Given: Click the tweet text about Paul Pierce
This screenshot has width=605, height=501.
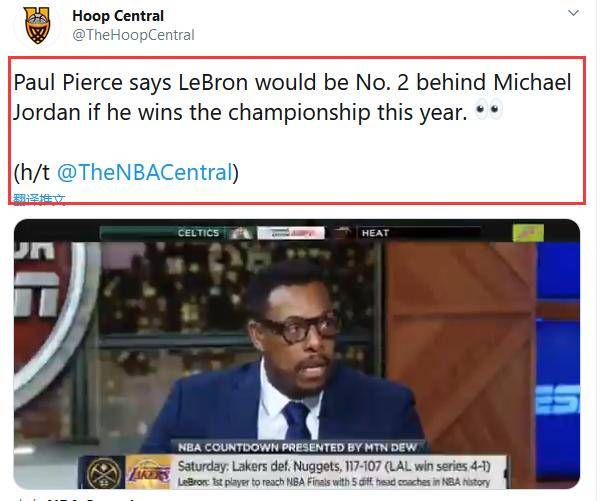Looking at the screenshot, I should pyautogui.click(x=292, y=97).
